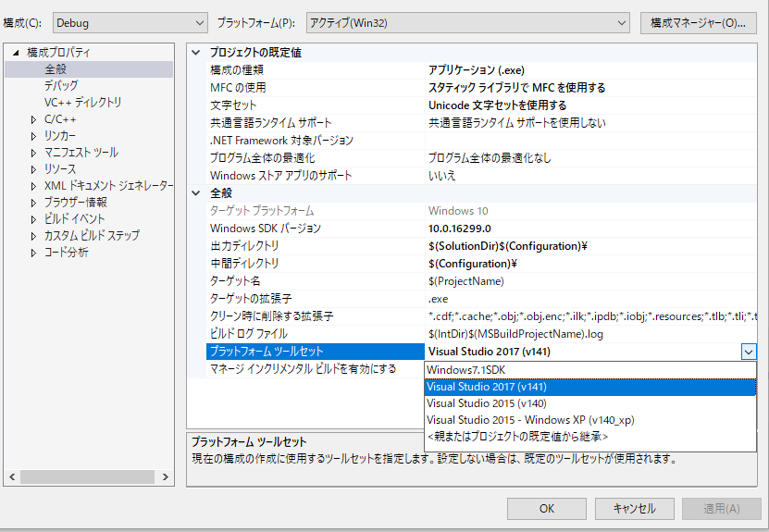This screenshot has width=769, height=532.
Task: Expand the XML ドキュメント ジェネレーター node arrow
Action: [x=33, y=186]
